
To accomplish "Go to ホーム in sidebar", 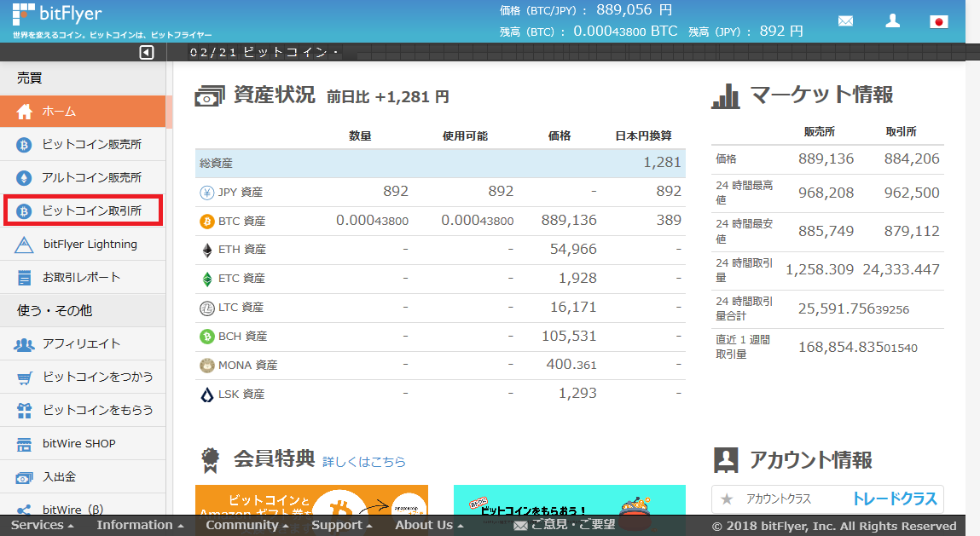I will tap(83, 112).
